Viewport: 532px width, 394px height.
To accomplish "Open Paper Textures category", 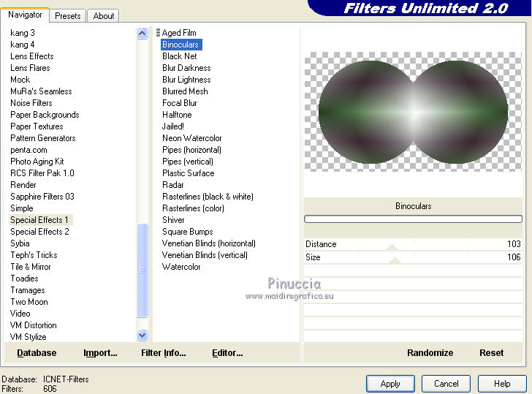I will tap(37, 126).
